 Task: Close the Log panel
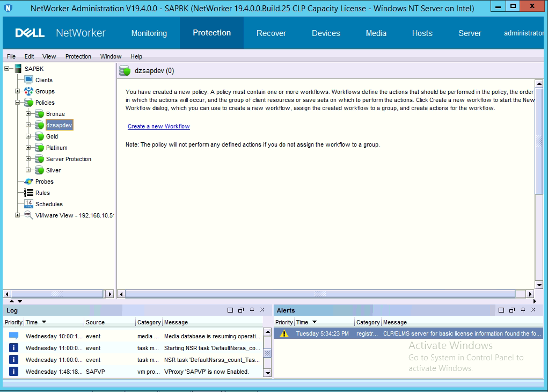tap(262, 310)
